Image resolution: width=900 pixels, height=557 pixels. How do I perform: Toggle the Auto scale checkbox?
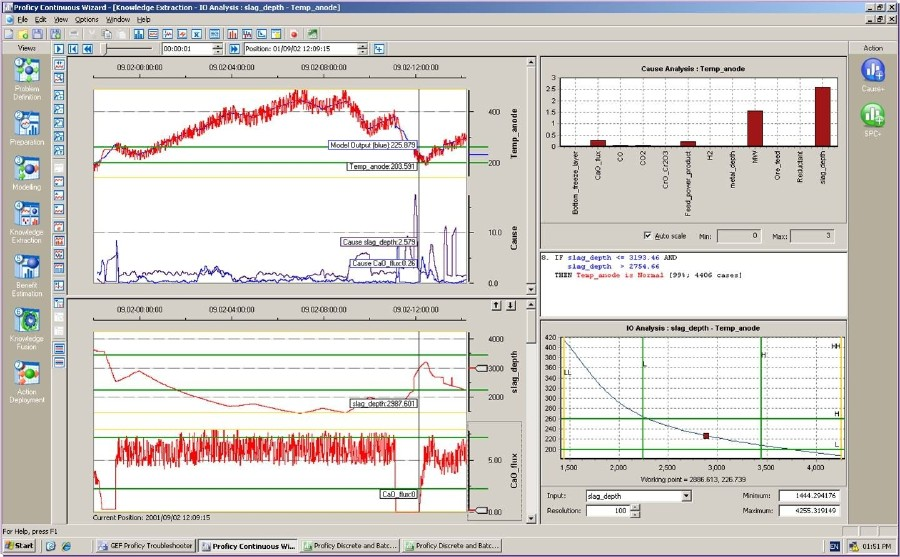coord(648,234)
